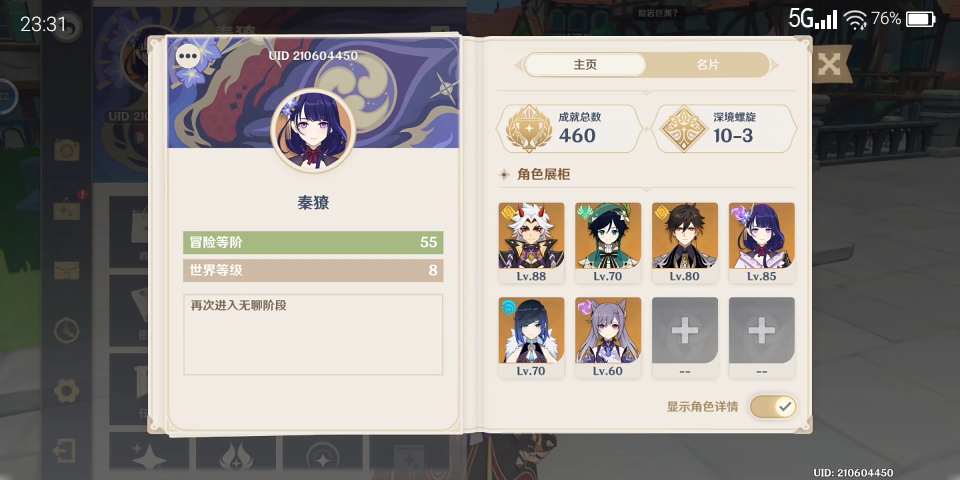The width and height of the screenshot is (960, 480).
Task: View the Lv.70 Venti character card
Action: click(x=608, y=243)
